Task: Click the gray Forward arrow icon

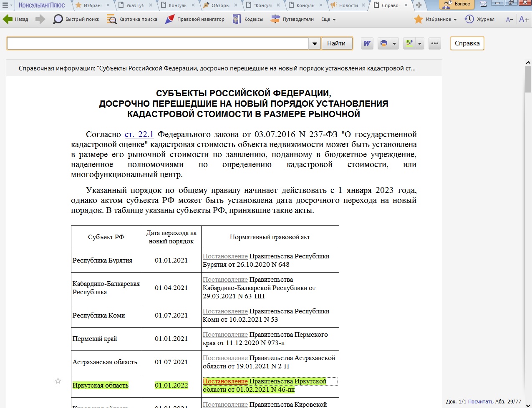Action: tap(40, 19)
